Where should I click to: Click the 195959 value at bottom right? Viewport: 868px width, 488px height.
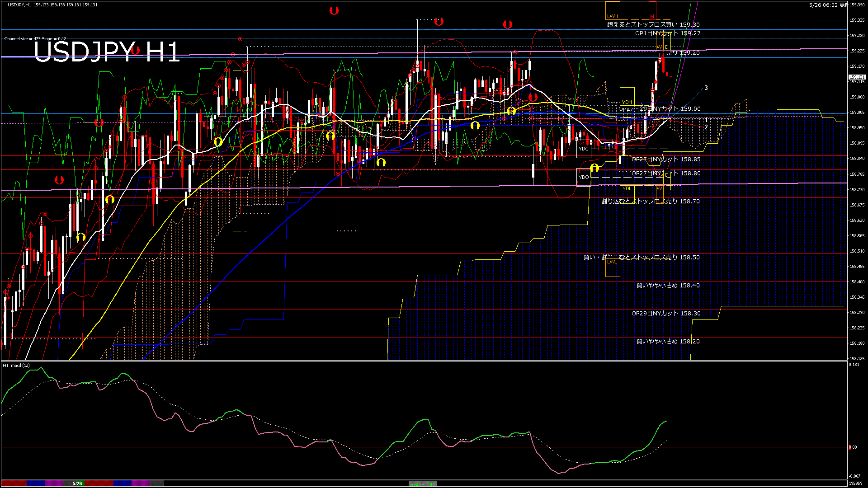(x=855, y=483)
